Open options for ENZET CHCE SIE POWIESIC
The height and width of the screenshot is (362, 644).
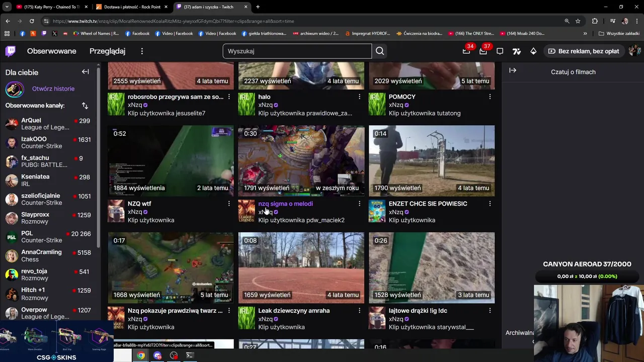490,204
